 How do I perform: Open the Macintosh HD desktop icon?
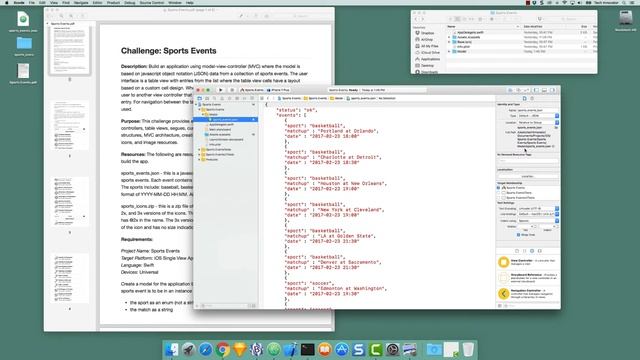coord(625,20)
